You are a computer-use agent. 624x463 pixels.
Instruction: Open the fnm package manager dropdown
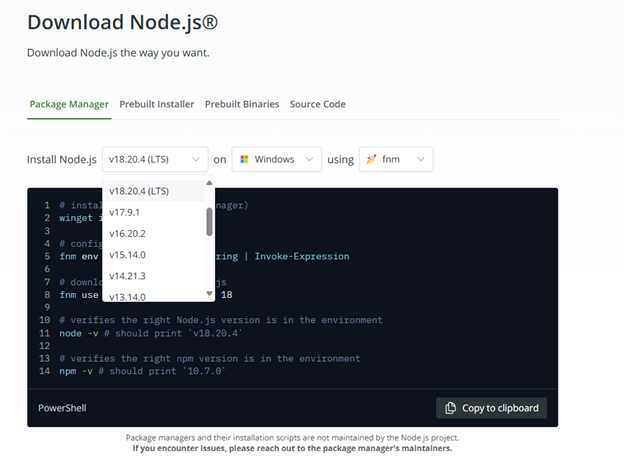396,159
